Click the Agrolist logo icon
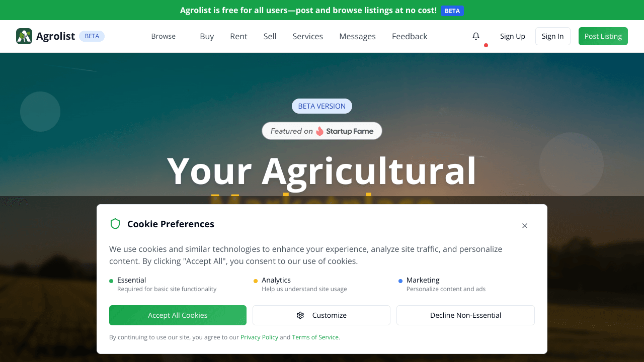The image size is (644, 362). [x=24, y=36]
